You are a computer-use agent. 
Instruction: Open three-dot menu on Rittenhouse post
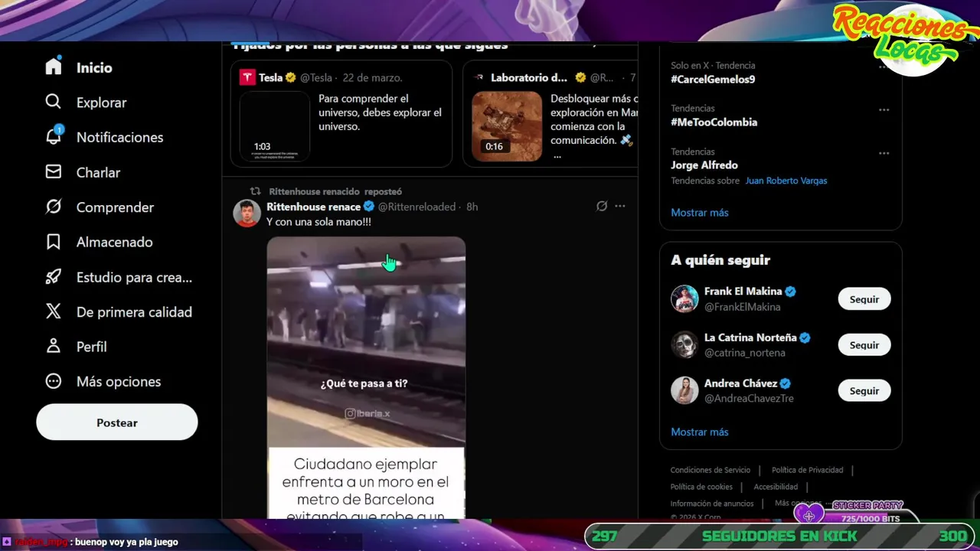[620, 206]
